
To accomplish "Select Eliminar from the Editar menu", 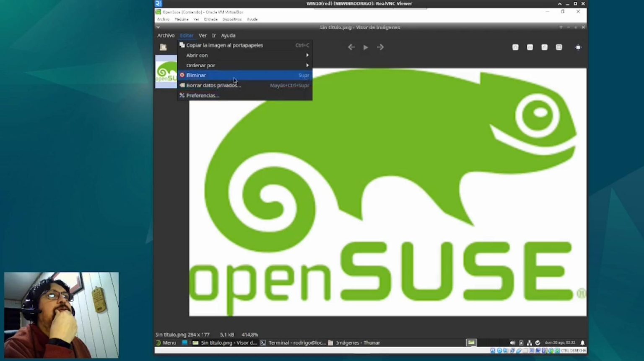I will (x=196, y=75).
